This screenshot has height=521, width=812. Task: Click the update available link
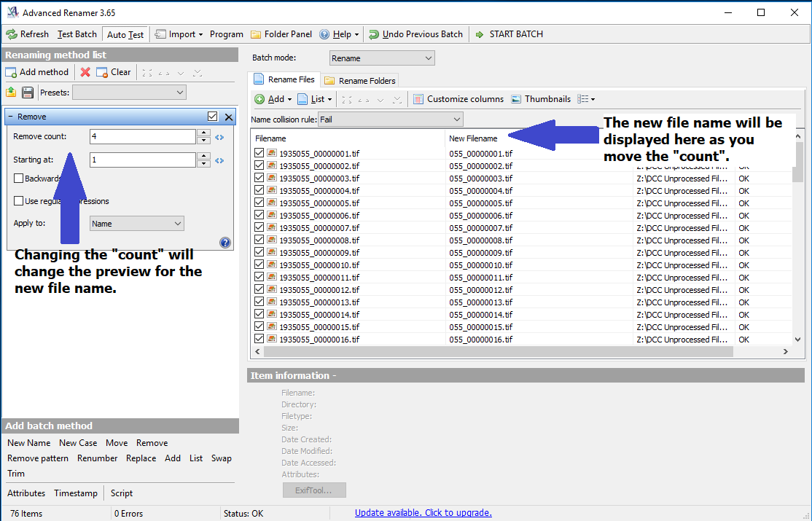[423, 513]
